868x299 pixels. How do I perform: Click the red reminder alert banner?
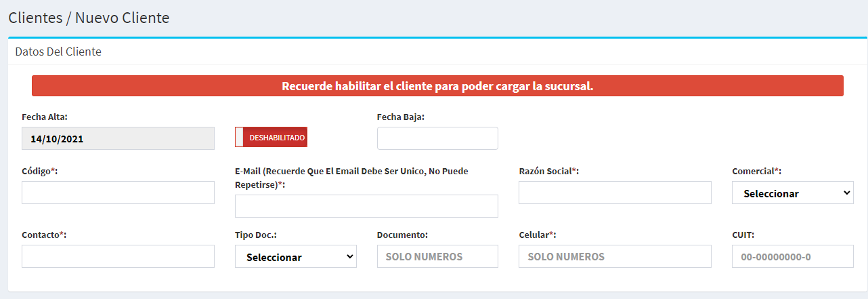coord(437,86)
